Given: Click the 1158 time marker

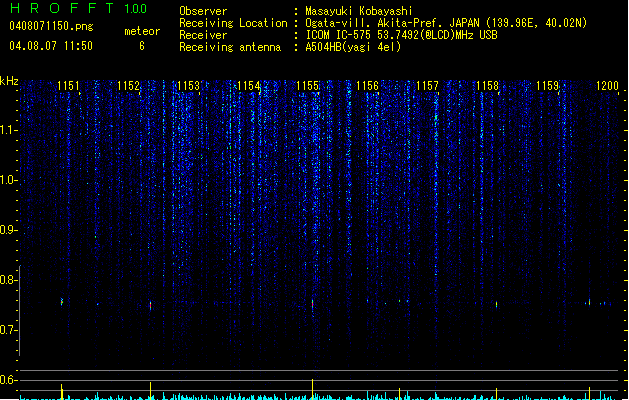Looking at the screenshot, I should [487, 86].
